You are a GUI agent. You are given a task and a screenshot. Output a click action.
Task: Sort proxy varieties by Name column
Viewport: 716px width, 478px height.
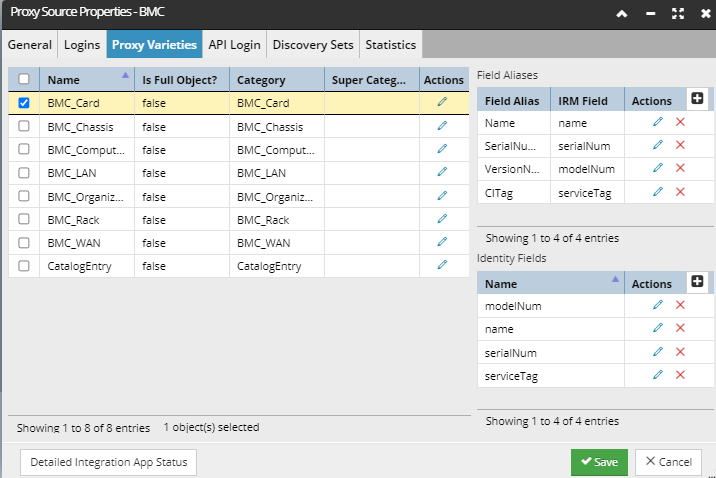[87, 79]
